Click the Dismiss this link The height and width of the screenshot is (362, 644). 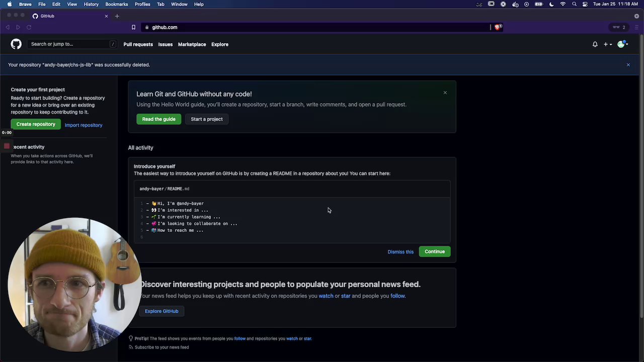click(x=400, y=252)
